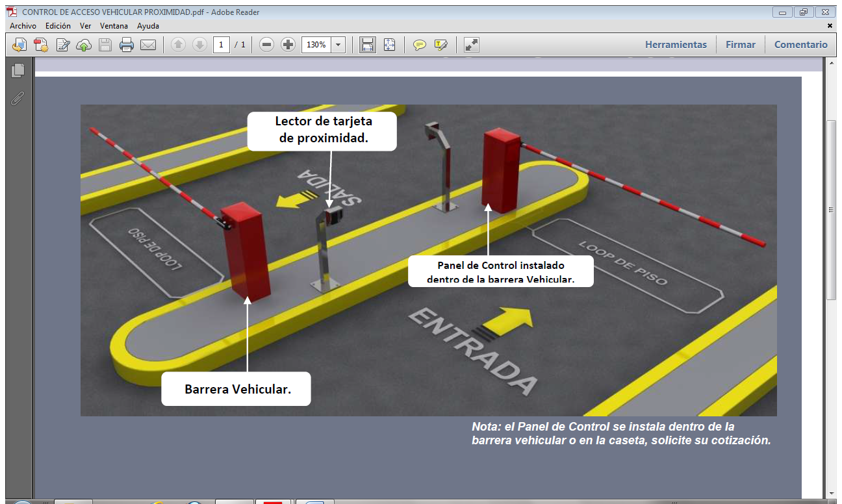Toggle fit-to-width scrolling mode
The width and height of the screenshot is (842, 504).
368,45
